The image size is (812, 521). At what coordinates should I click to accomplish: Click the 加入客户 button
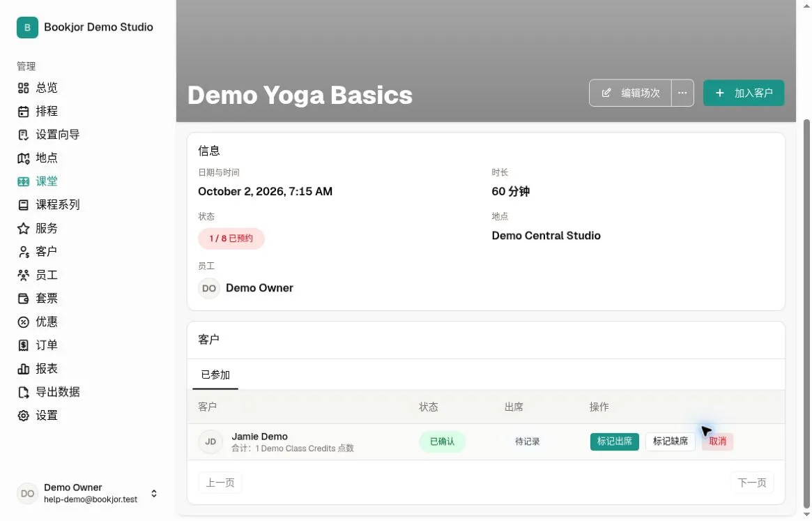pyautogui.click(x=744, y=93)
